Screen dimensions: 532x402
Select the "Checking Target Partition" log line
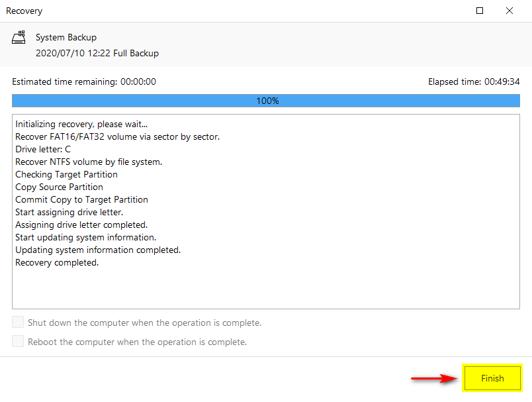(66, 174)
